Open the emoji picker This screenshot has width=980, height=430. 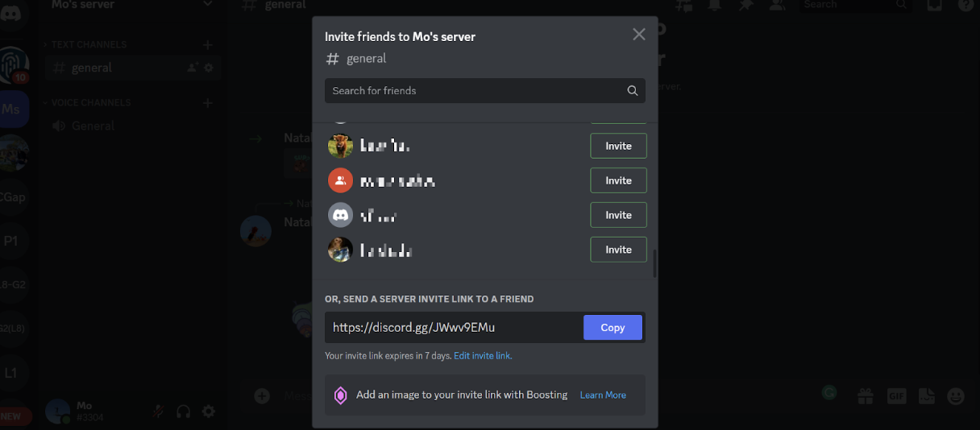[956, 395]
